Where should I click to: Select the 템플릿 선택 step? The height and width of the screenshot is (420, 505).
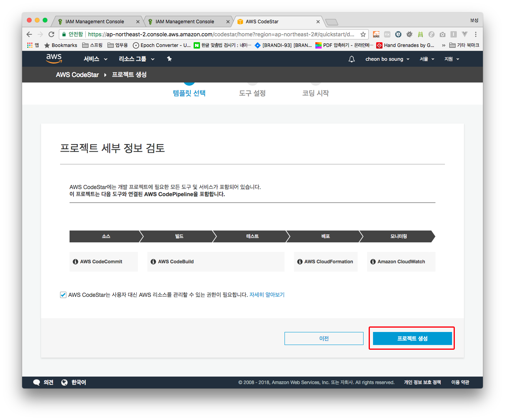tap(189, 93)
